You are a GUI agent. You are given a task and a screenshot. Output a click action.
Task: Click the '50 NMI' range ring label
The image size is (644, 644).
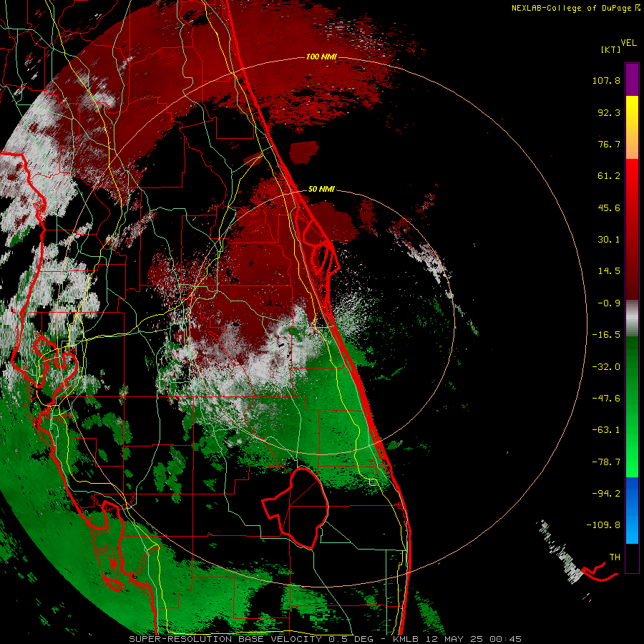click(321, 189)
